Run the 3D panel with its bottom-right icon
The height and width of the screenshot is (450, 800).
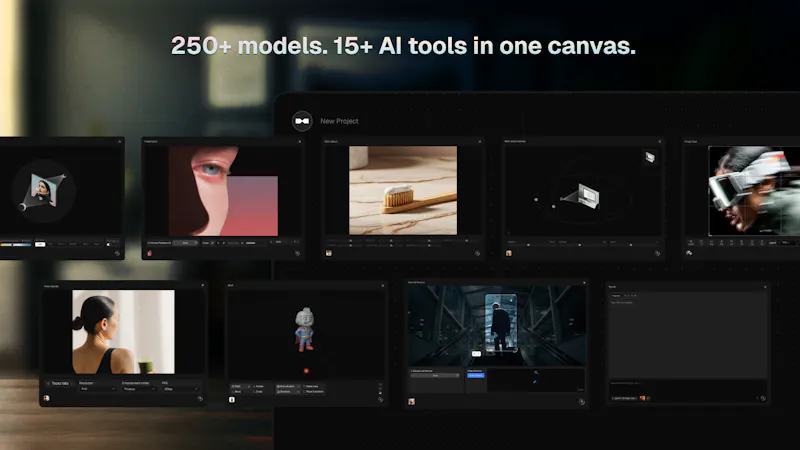[380, 400]
